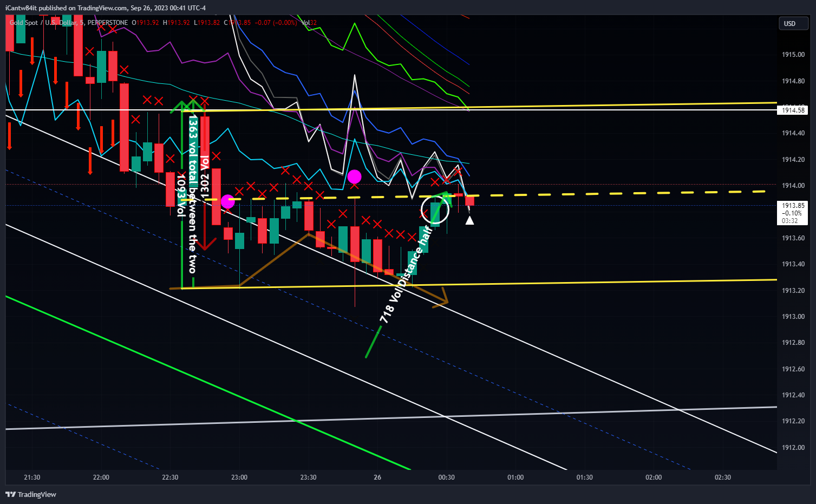Click the 03:32 candle countdown timer
Image resolution: width=816 pixels, height=504 pixels.
[x=790, y=221]
